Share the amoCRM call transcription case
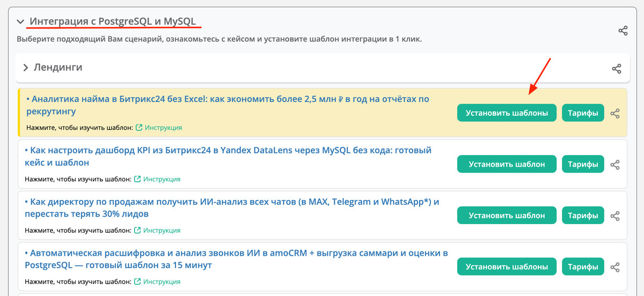The image size is (644, 296). pos(616,267)
